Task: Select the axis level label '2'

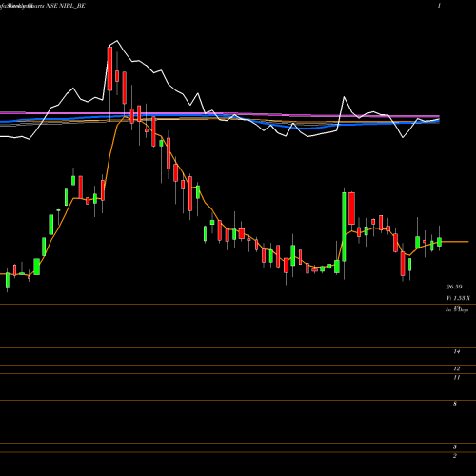Action: tap(455, 456)
